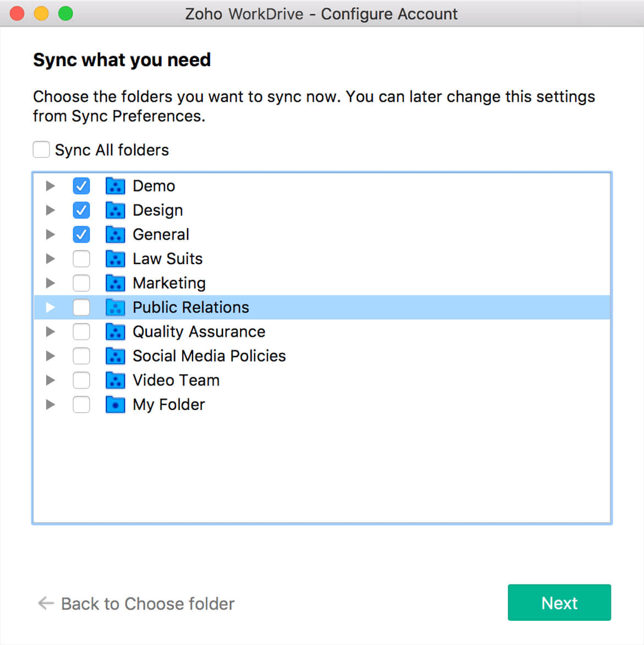Expand the Demo folder tree
Screen dimensions: 644x645
[50, 186]
